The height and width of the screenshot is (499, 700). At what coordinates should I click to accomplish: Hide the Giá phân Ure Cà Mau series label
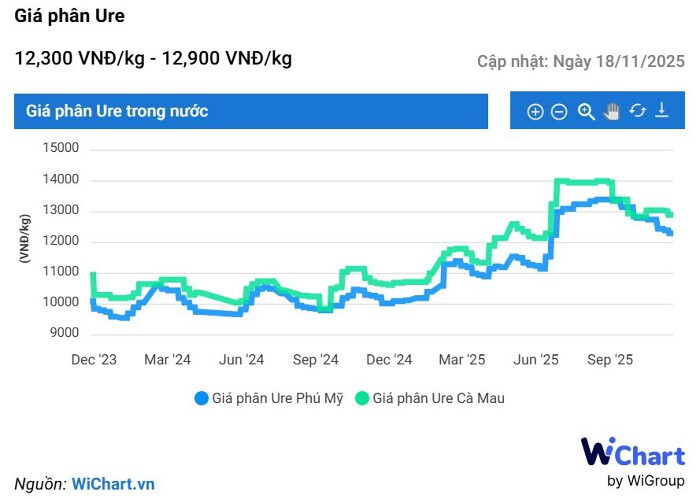438,398
